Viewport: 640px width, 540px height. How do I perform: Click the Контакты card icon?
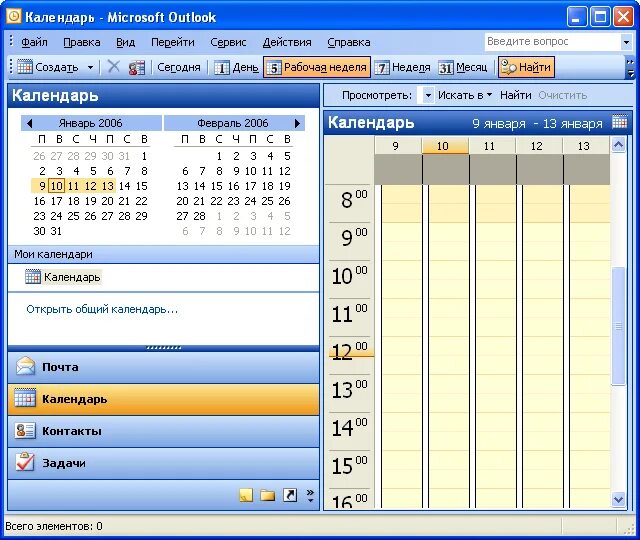[x=24, y=431]
